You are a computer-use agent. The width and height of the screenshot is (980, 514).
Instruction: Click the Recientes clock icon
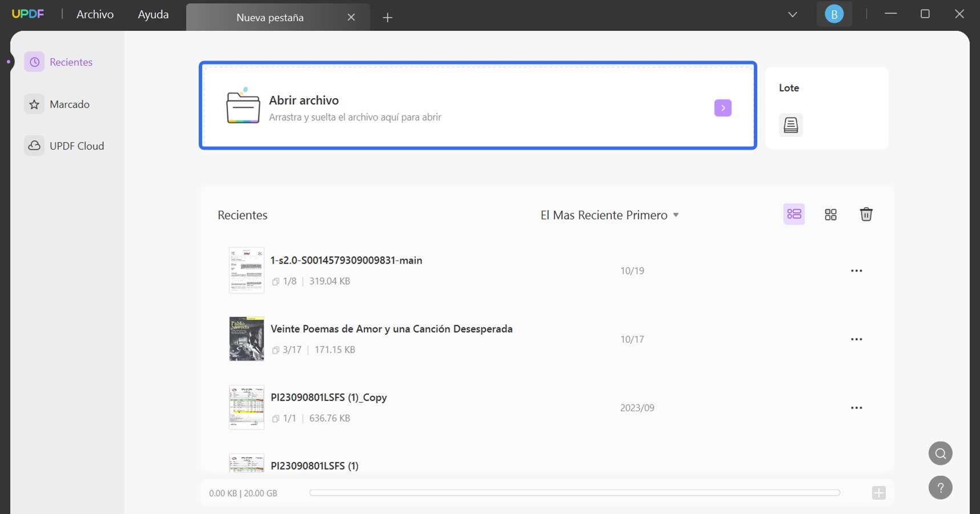[34, 62]
